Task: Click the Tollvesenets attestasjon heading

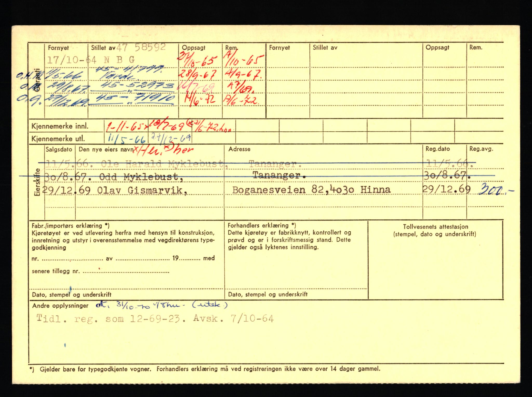Action: (436, 227)
